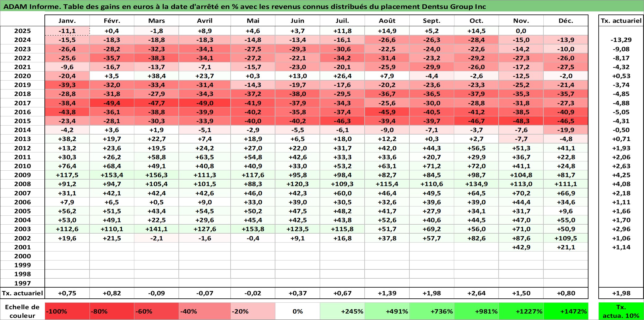Select the 2020 actuarial rate +0,53

621,76
